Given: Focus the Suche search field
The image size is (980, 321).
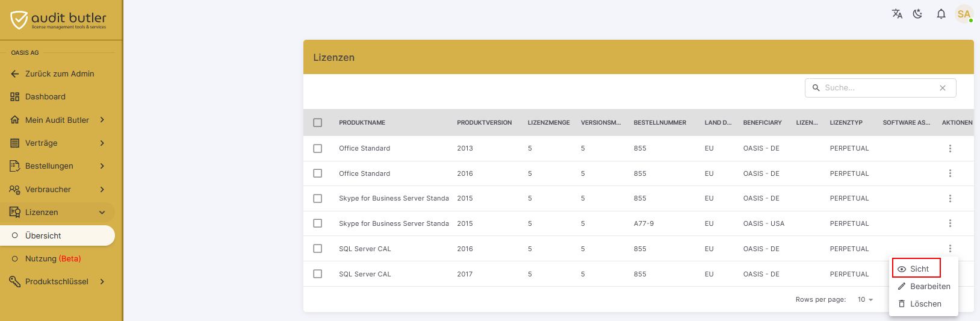Looking at the screenshot, I should (x=880, y=88).
